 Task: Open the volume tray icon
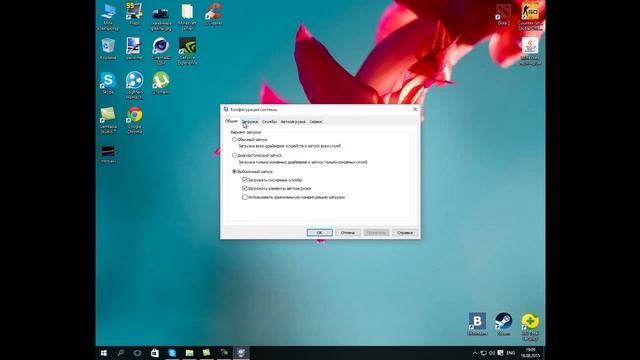pos(492,353)
